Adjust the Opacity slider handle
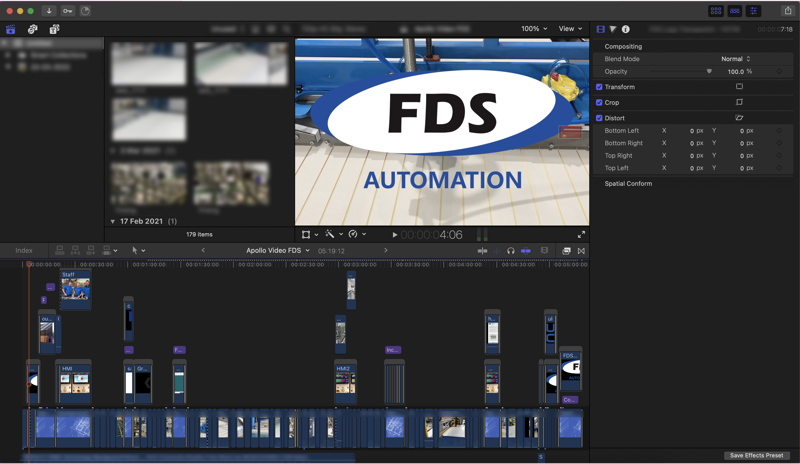This screenshot has height=464, width=800. (x=709, y=71)
